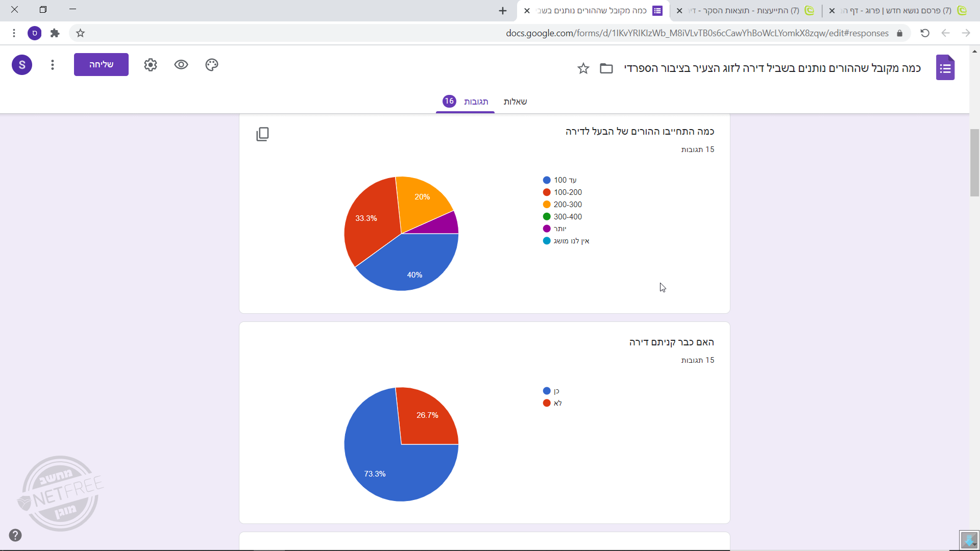Preview the form with eye icon
Screen dimensions: 980x551
pyautogui.click(x=181, y=65)
